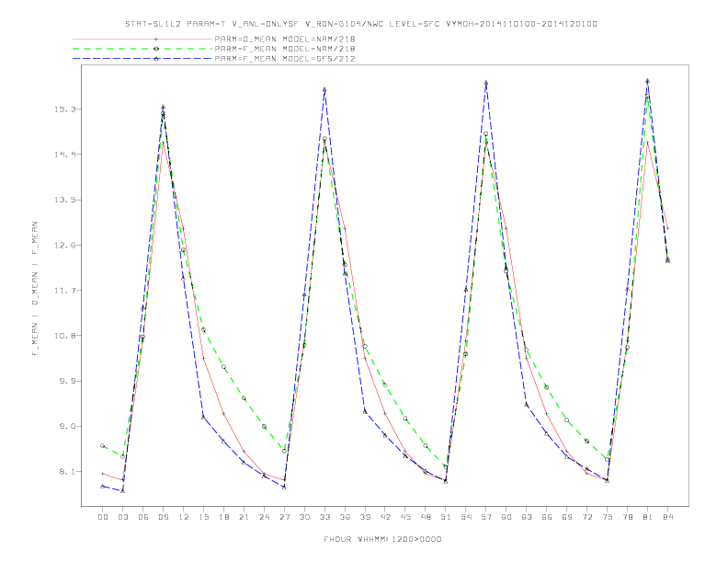Click green circle data marker above hour 00
Image resolution: width=728 pixels, height=563 pixels.
pos(103,445)
